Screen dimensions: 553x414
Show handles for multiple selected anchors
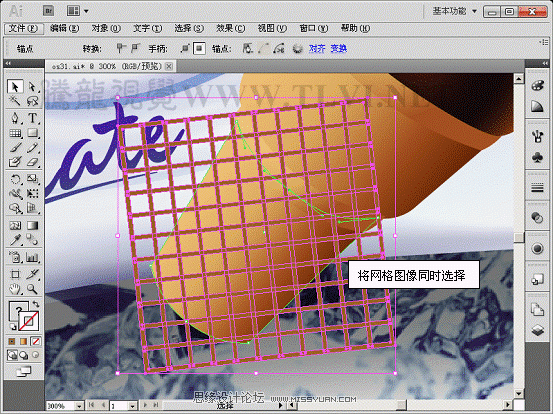(x=185, y=48)
